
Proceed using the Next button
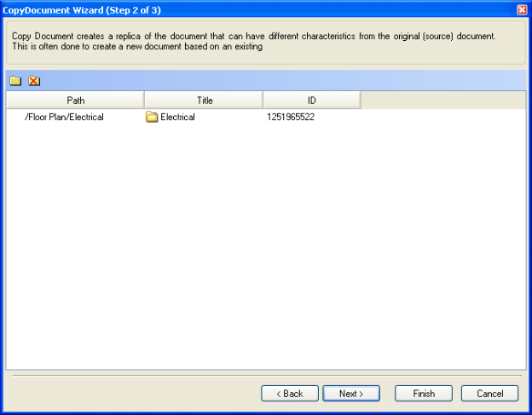tap(351, 394)
